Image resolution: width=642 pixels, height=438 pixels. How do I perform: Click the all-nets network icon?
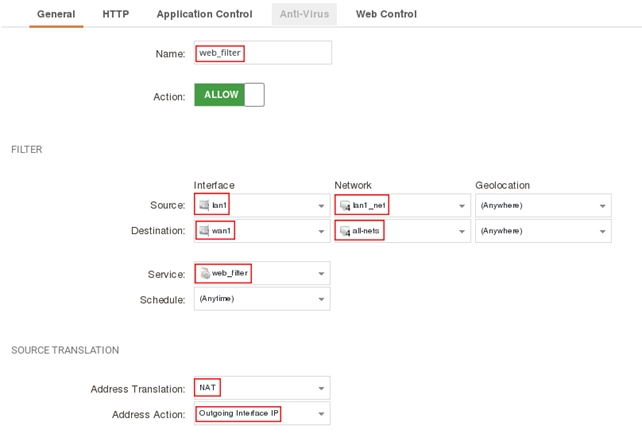point(345,231)
